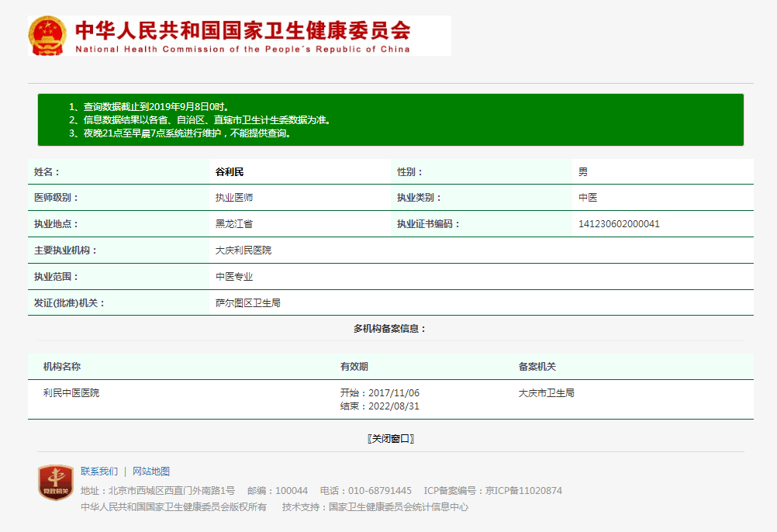Click notice line about 夜晚21点 system maintenance
Image resolution: width=777 pixels, height=532 pixels.
(180, 133)
